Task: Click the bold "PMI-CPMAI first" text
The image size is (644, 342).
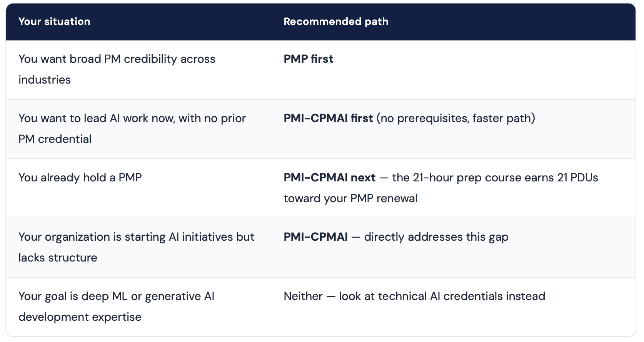Action: point(328,118)
